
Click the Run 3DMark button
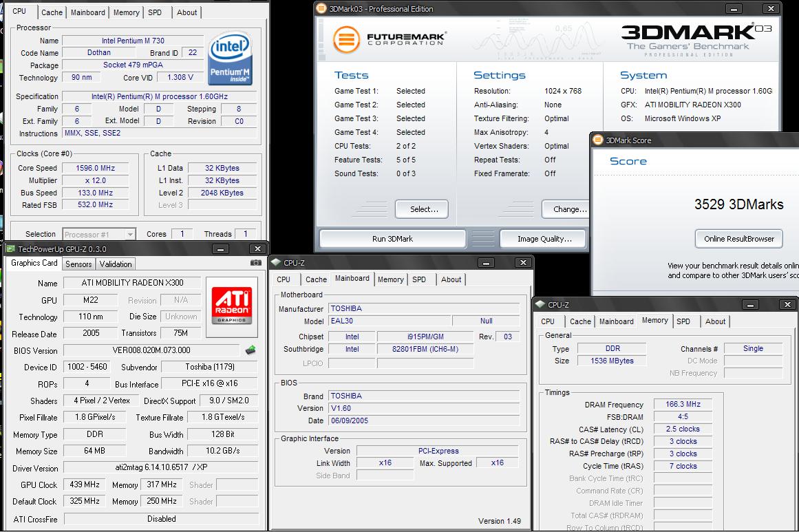(x=393, y=239)
